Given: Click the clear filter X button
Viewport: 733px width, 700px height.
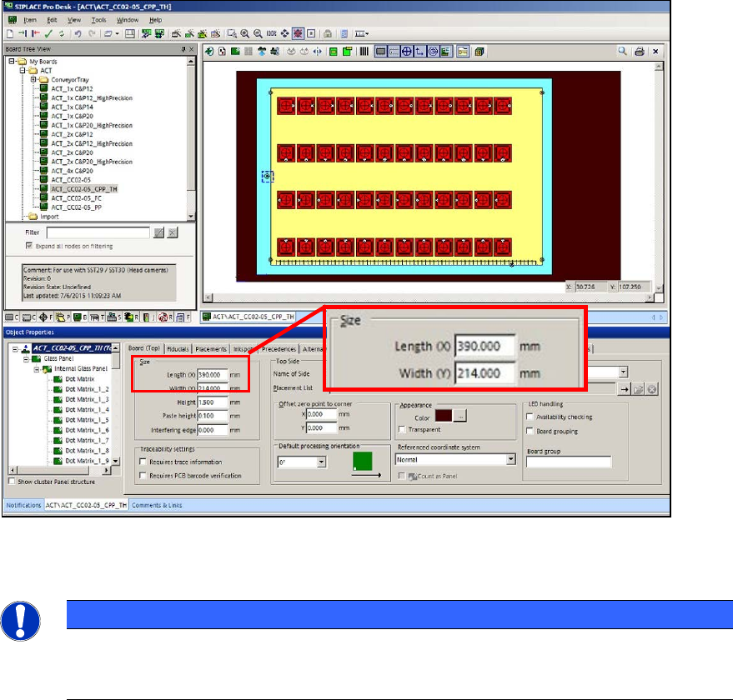Looking at the screenshot, I should (x=173, y=232).
